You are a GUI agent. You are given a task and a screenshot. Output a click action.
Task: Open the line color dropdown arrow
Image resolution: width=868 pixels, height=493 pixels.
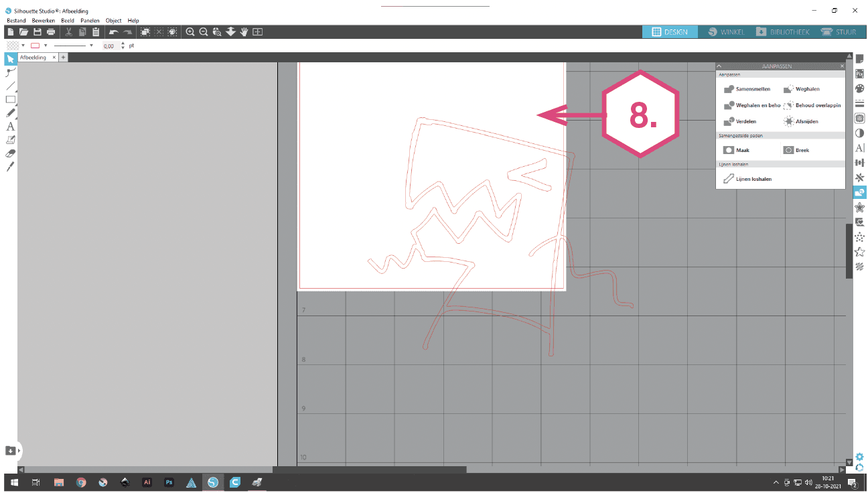click(x=46, y=46)
